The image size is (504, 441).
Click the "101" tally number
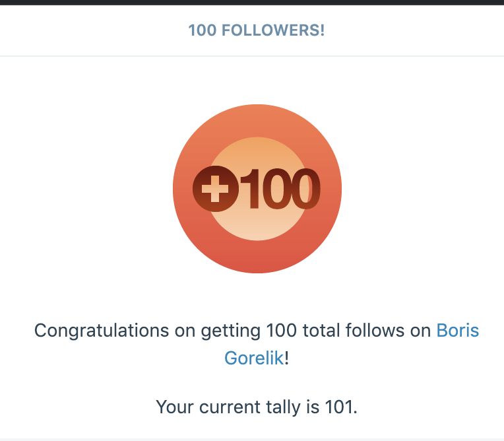(x=339, y=407)
